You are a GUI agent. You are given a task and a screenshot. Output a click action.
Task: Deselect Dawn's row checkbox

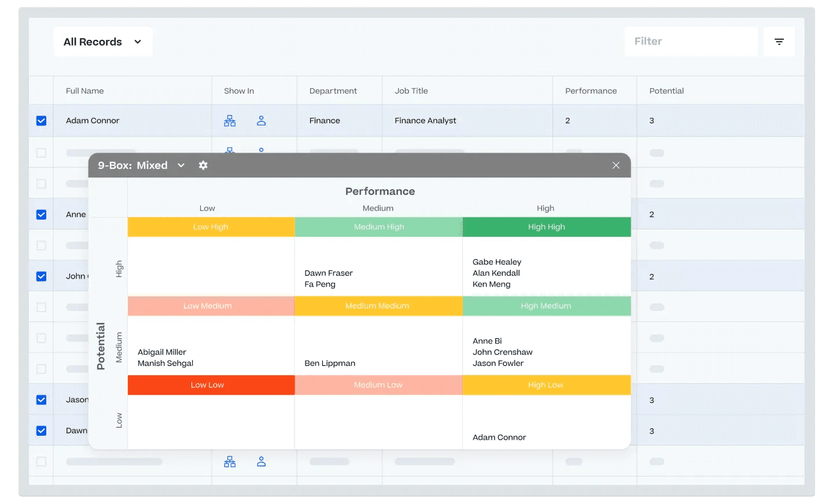(41, 431)
